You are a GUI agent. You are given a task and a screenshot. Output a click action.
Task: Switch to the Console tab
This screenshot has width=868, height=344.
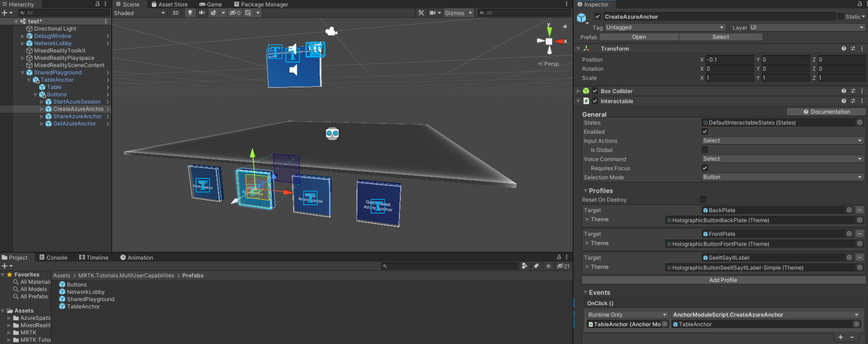tap(53, 258)
